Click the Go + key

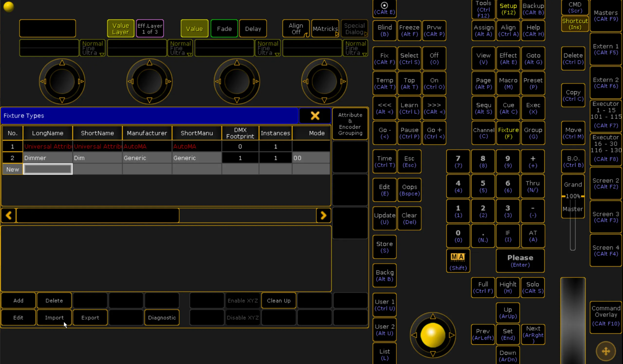pyautogui.click(x=434, y=133)
